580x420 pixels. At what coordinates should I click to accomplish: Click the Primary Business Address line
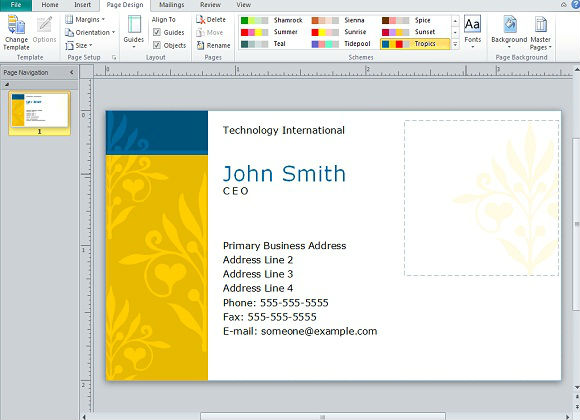pyautogui.click(x=284, y=246)
